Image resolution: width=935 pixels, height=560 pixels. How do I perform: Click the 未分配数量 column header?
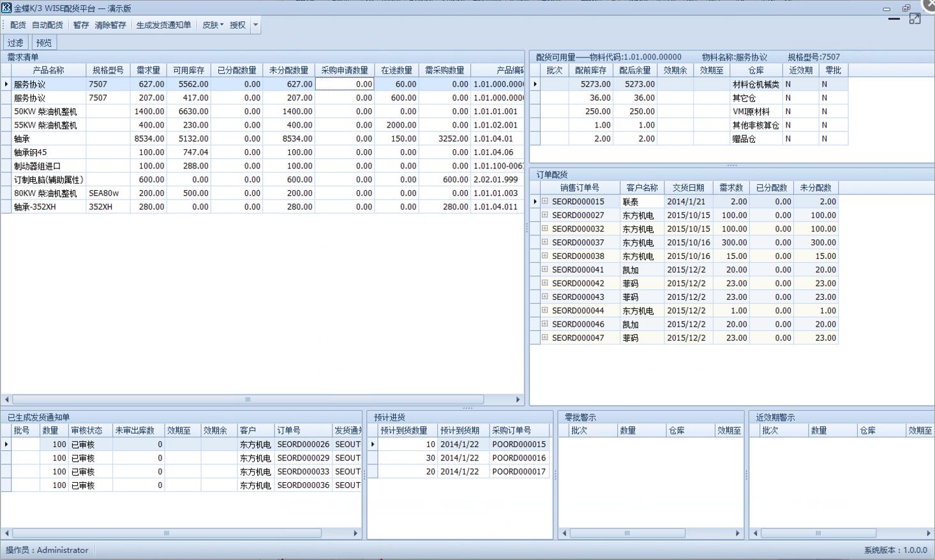point(289,70)
